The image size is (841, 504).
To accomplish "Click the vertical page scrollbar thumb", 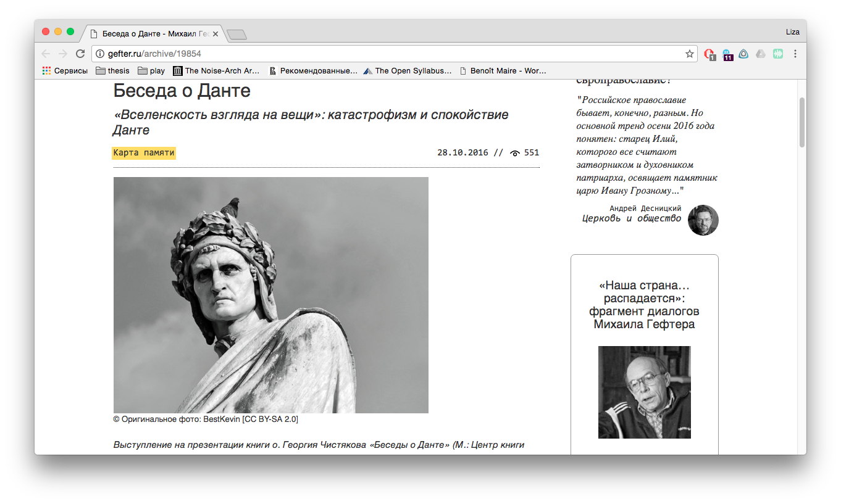I will tap(802, 122).
